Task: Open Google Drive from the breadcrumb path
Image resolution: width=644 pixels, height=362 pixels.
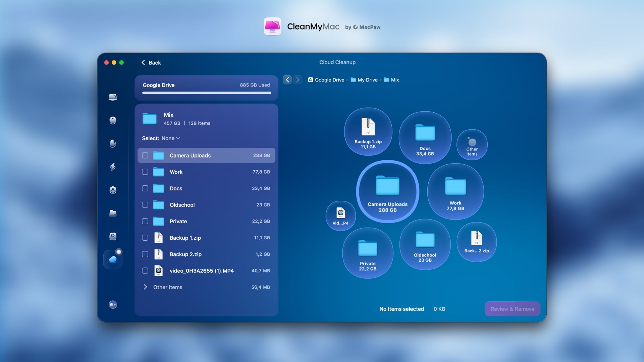Action: click(x=329, y=80)
